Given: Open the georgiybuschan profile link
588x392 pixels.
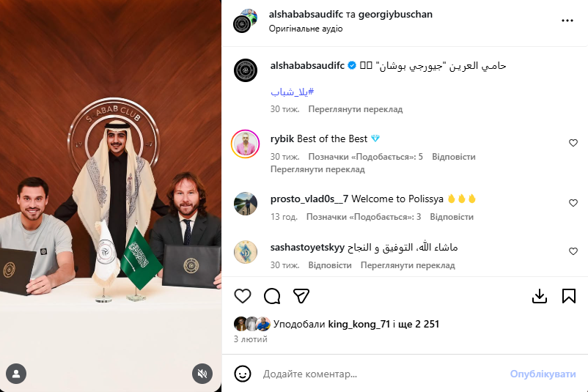Looking at the screenshot, I should (x=395, y=14).
